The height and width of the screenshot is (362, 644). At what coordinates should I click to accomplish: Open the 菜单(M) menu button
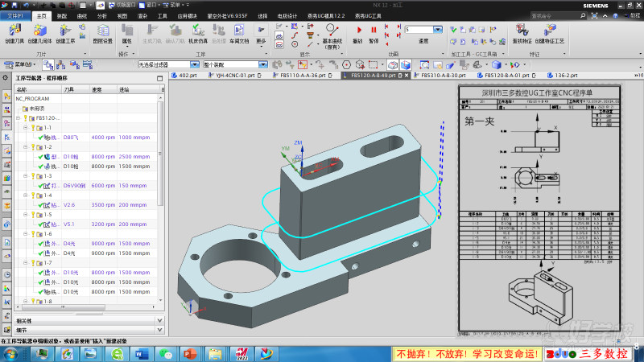pyautogui.click(x=19, y=64)
